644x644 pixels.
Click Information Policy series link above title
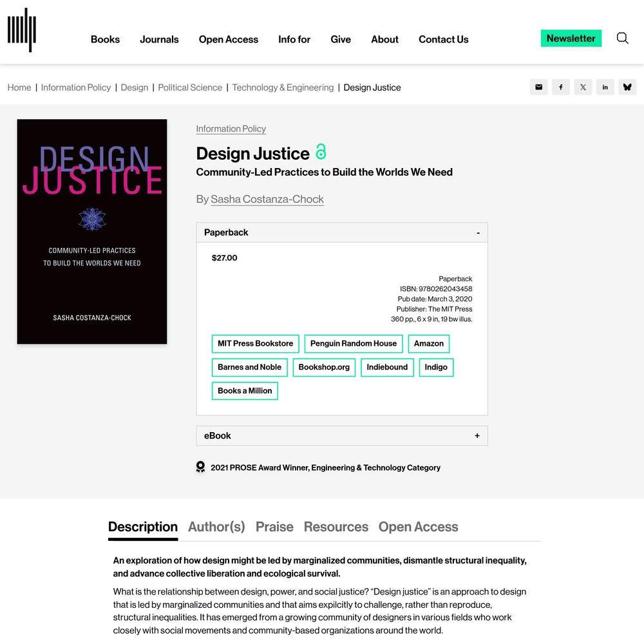(231, 129)
